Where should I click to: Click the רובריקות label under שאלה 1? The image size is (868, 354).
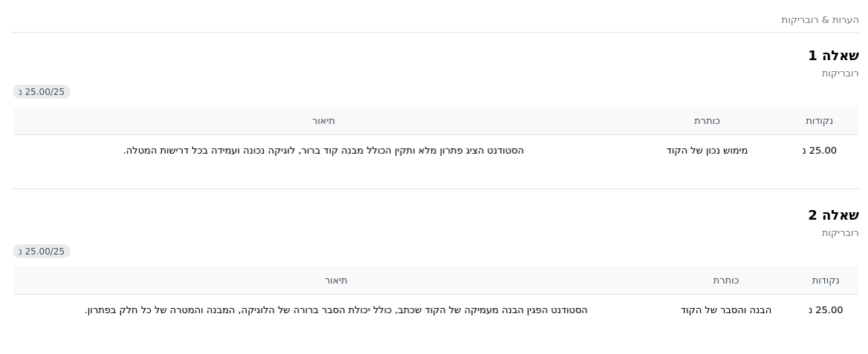click(x=841, y=73)
